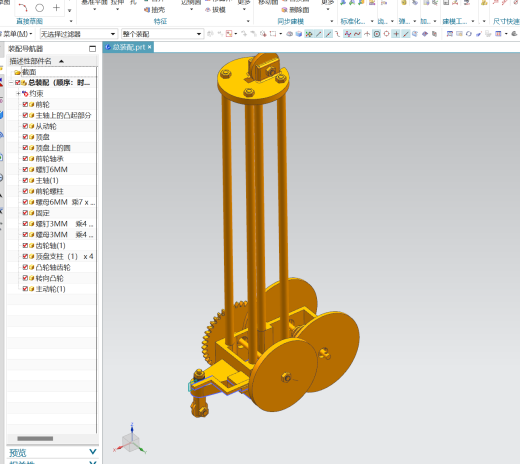
Task: Click the 删除面 (Delete Face) tool
Action: 295,10
